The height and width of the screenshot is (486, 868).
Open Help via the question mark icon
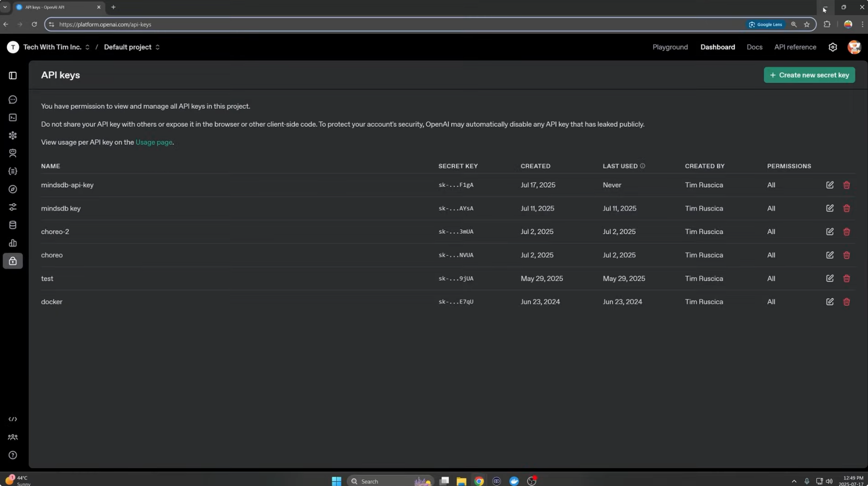point(13,454)
